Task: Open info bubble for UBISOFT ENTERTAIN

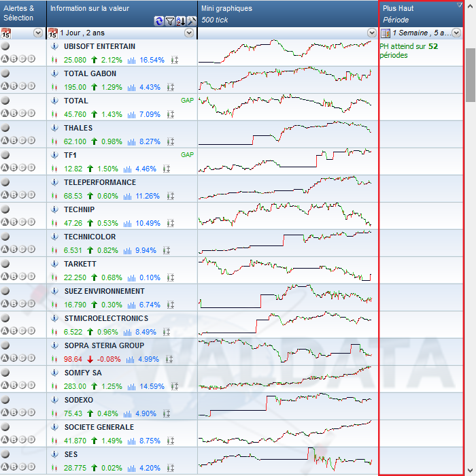Action: (x=54, y=46)
